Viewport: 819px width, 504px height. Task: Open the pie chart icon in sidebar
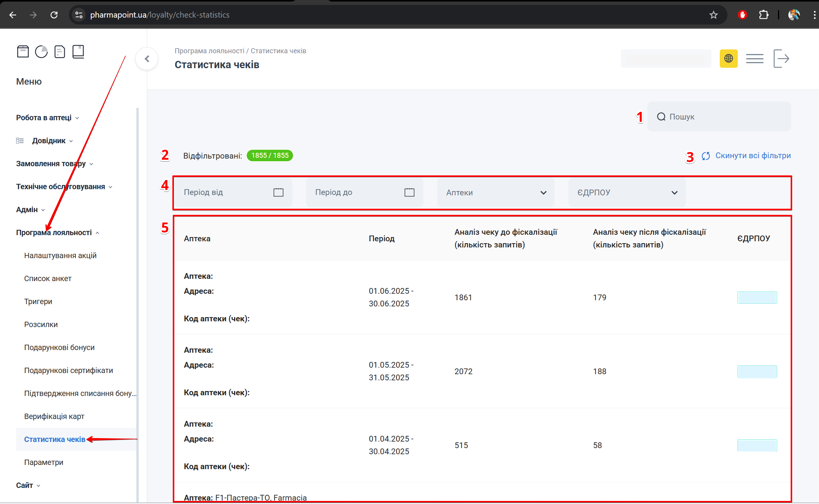click(x=41, y=51)
